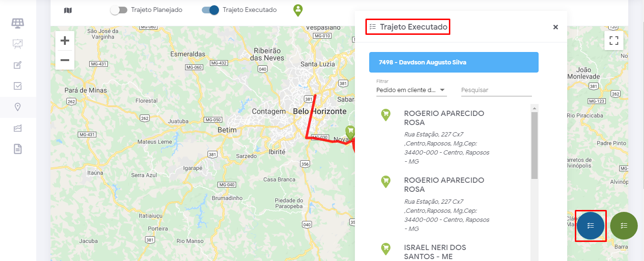
Task: Open the presentation chart sidebar icon
Action: pos(18,44)
